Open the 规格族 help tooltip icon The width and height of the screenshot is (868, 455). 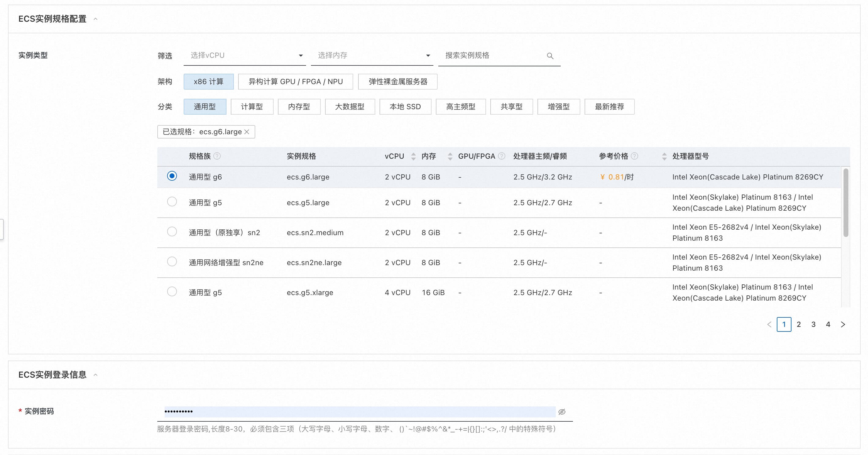[217, 156]
